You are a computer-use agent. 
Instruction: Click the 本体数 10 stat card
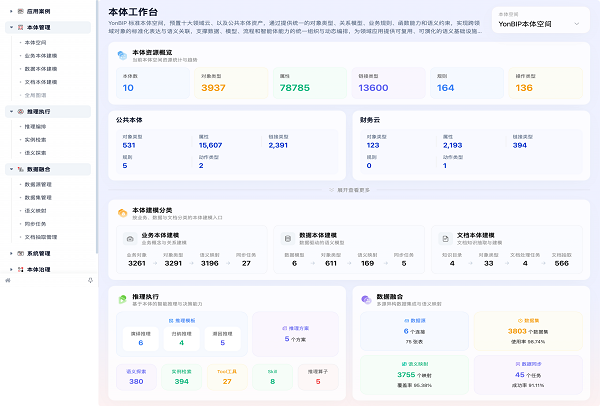point(153,83)
